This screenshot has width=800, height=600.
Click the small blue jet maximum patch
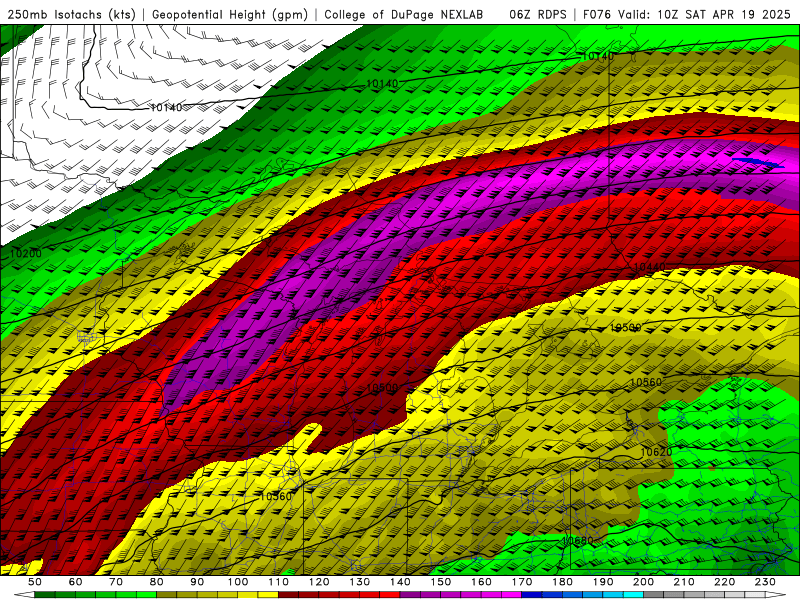(759, 163)
